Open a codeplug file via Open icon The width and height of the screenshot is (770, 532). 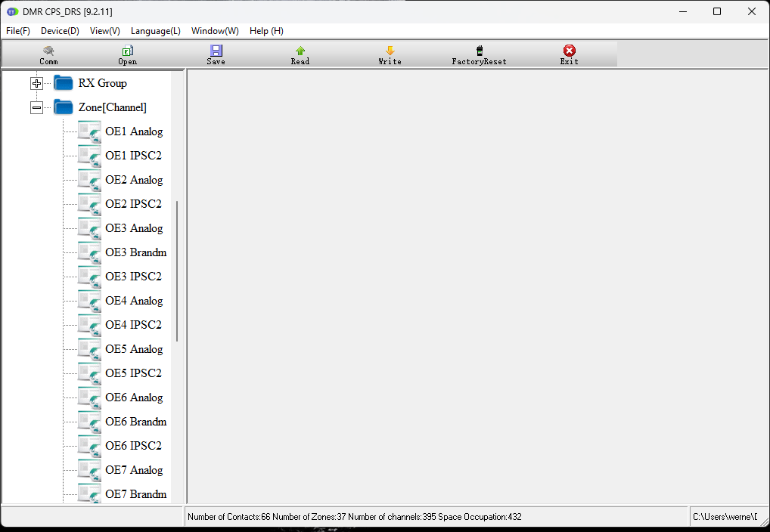tap(127, 51)
